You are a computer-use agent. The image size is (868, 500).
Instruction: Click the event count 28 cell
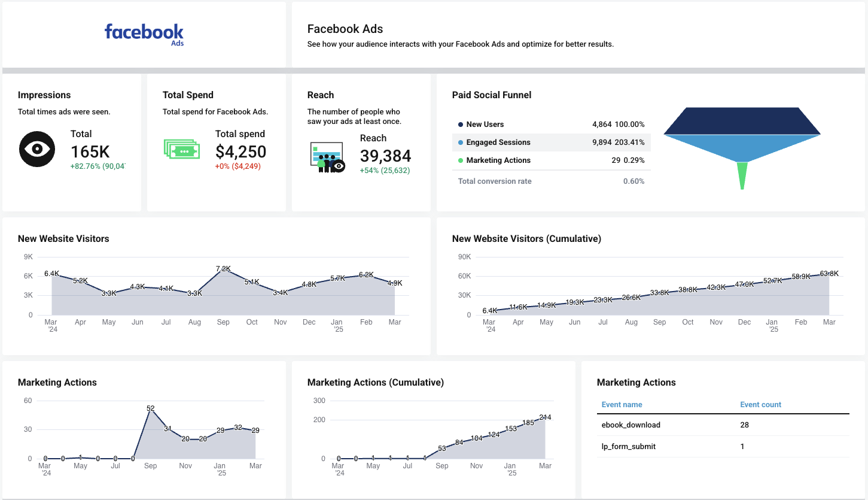pos(745,425)
